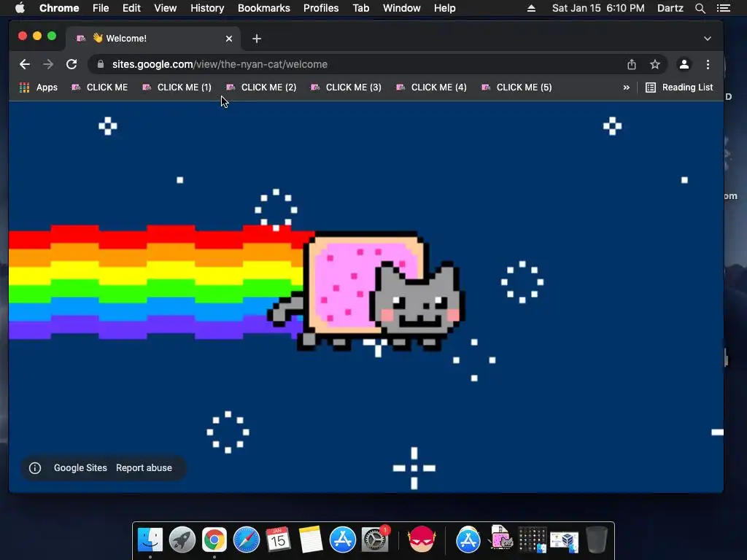
Task: Open the CLICK ME bookmark
Action: click(x=99, y=87)
